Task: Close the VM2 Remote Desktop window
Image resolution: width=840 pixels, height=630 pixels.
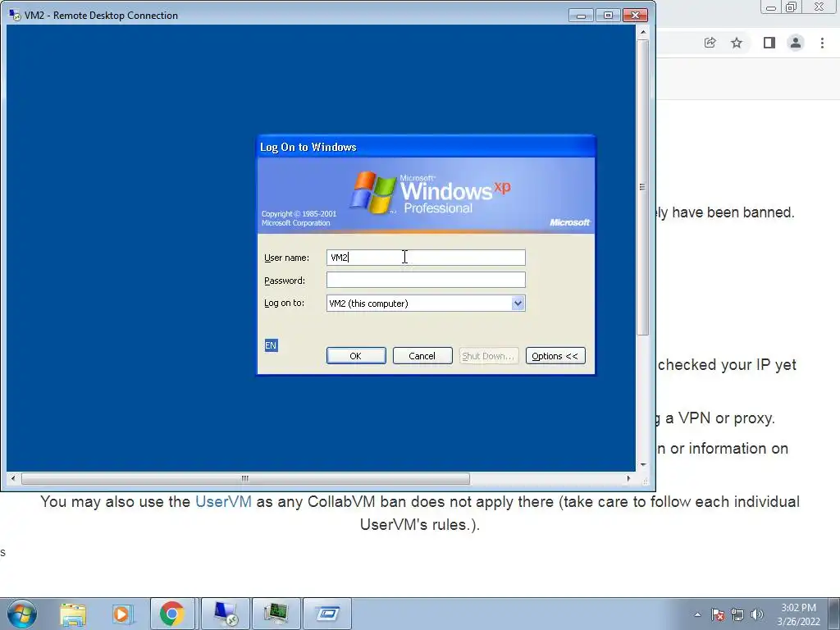Action: coord(636,15)
